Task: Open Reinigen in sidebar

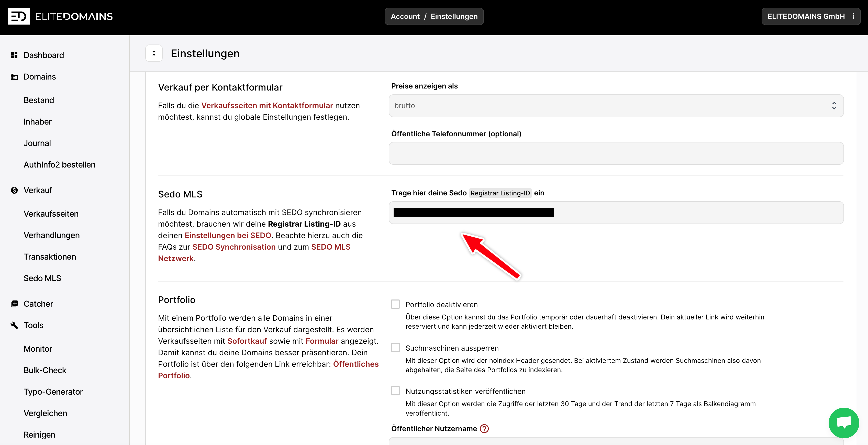Action: pos(39,435)
